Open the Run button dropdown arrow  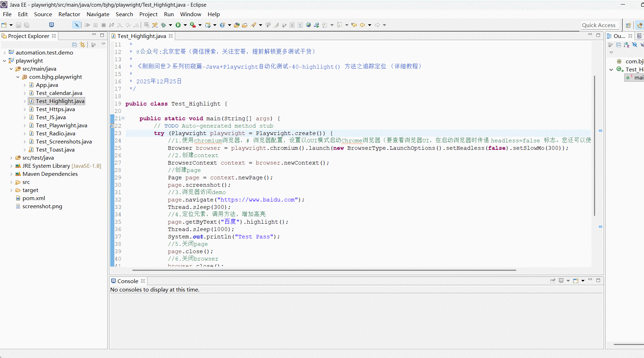click(185, 25)
